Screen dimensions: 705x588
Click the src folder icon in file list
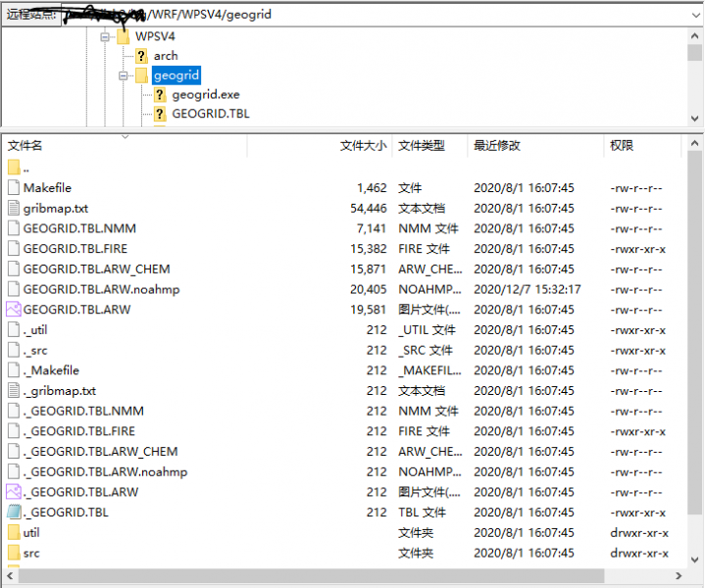[x=14, y=554]
